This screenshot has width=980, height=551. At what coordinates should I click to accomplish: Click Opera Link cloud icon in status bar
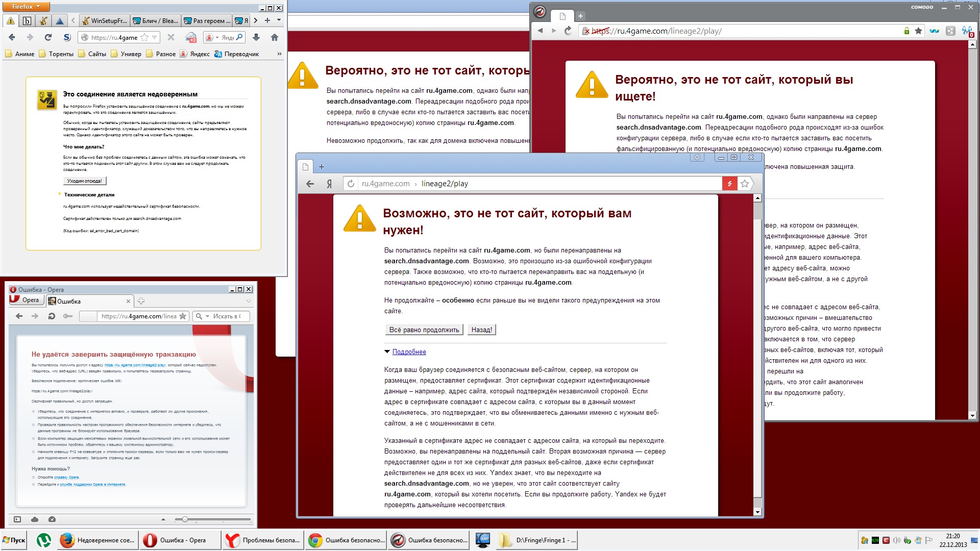[x=35, y=519]
